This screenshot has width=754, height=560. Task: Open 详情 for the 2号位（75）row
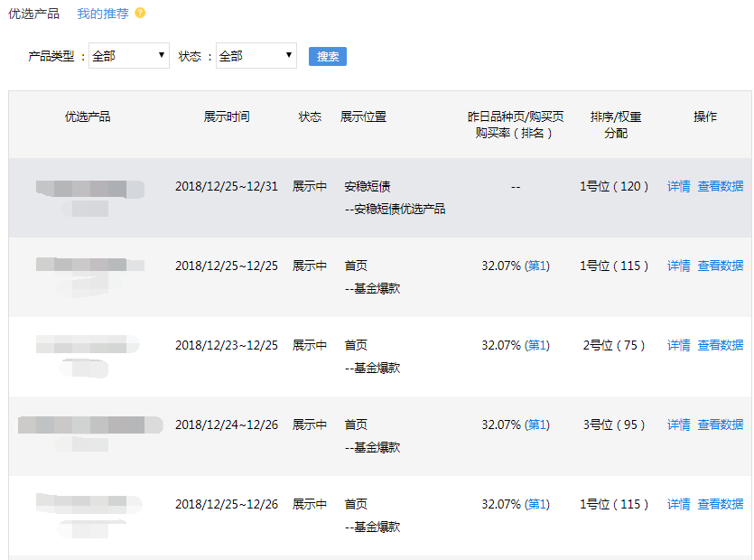coord(678,345)
